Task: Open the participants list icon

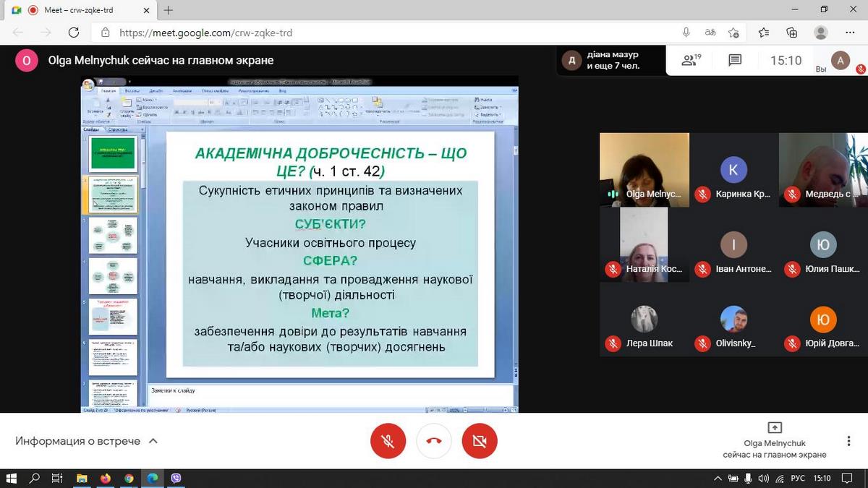Action: click(691, 61)
